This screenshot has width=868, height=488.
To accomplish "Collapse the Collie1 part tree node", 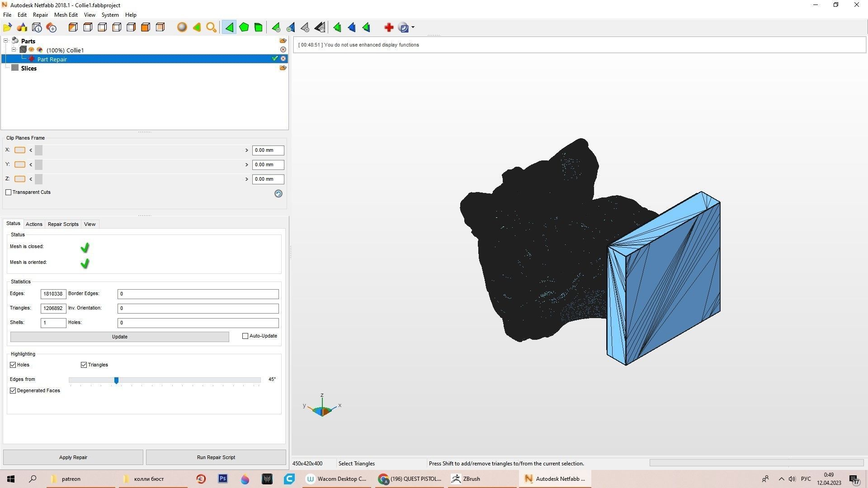I will [14, 50].
